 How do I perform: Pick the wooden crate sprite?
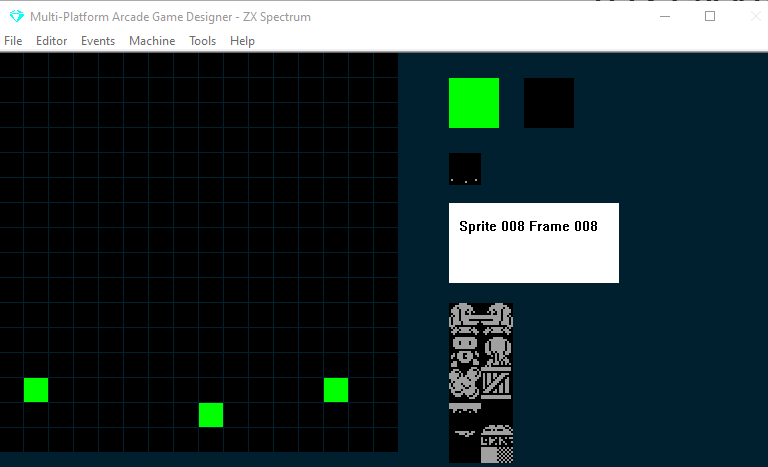point(497,383)
